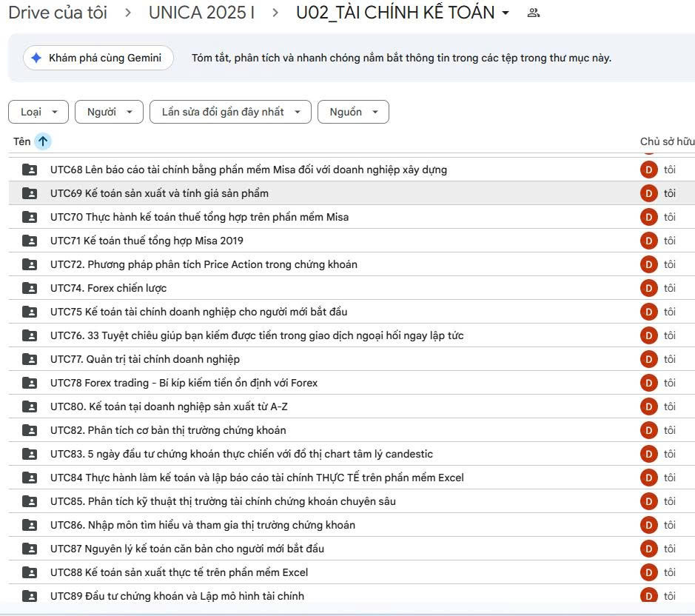
Task: Click owner avatar D in UTC86 row
Action: click(648, 525)
